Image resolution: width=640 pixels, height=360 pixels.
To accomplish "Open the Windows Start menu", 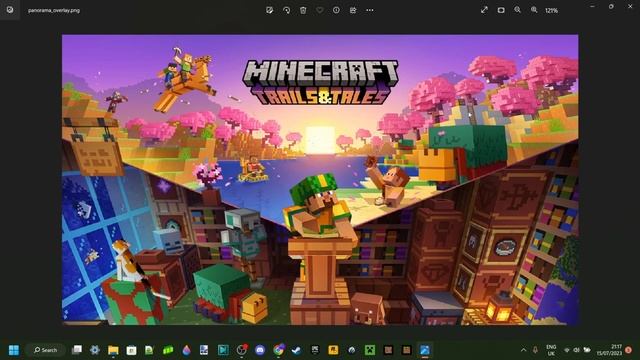I will [x=14, y=350].
